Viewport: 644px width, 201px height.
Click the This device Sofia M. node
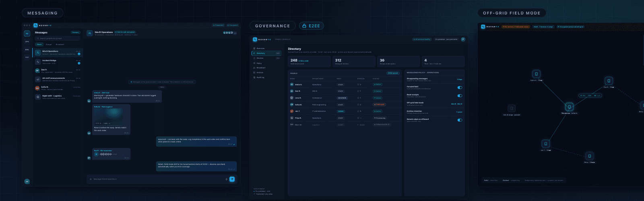pyautogui.click(x=569, y=107)
